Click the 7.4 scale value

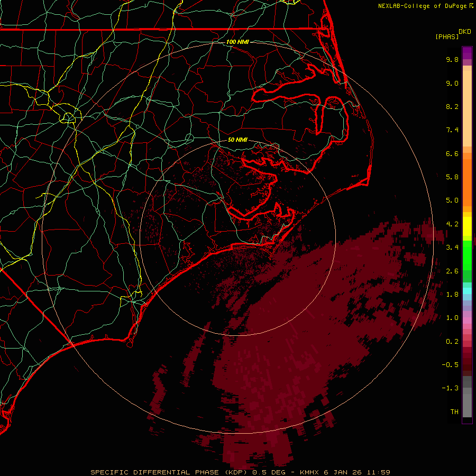coord(452,130)
